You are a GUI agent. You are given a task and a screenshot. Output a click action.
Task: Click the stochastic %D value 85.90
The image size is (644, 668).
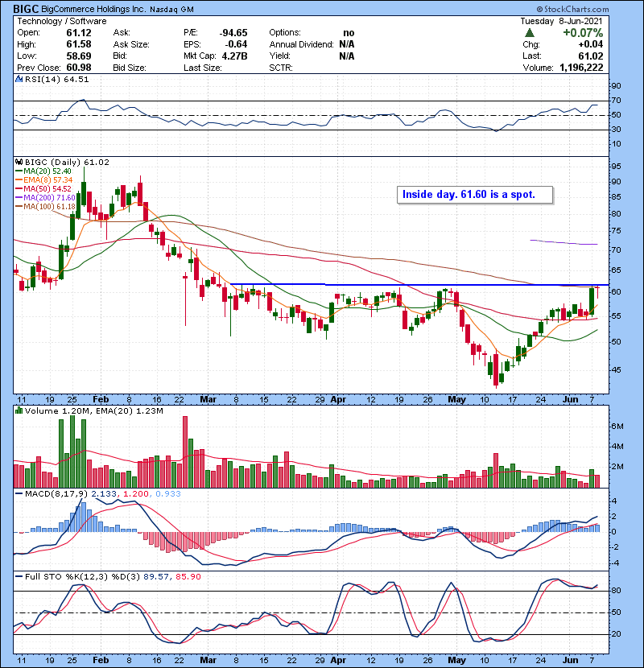tap(188, 576)
